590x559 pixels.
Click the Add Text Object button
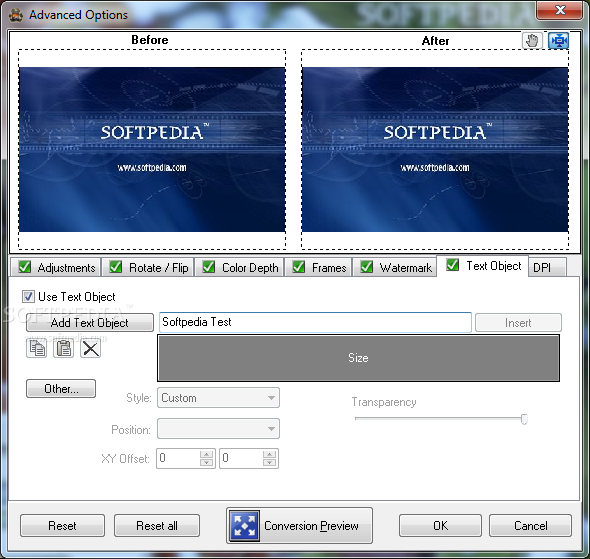tap(90, 323)
